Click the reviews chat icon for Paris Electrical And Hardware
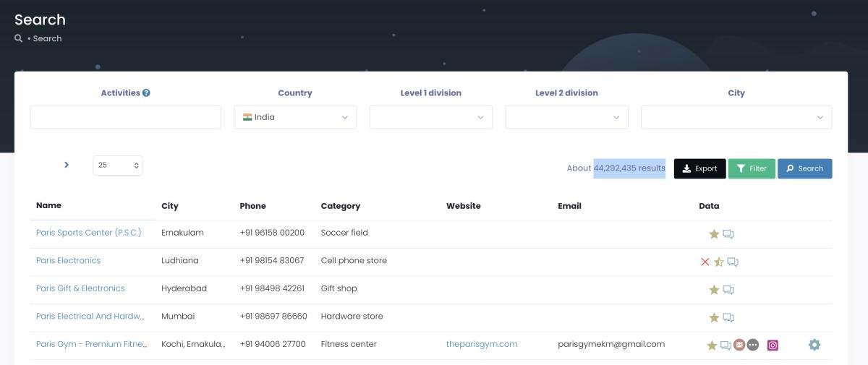Viewport: 868px width, 365px height. [728, 317]
